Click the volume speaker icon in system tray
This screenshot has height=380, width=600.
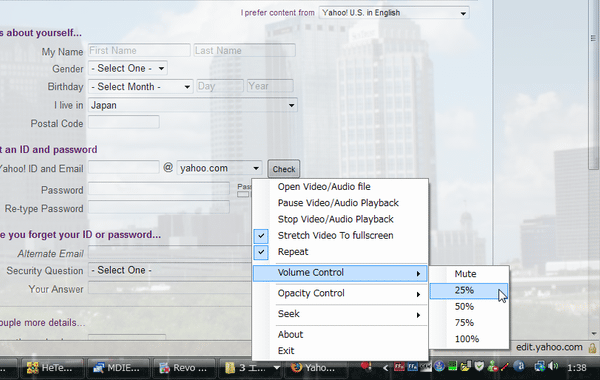(x=553, y=367)
